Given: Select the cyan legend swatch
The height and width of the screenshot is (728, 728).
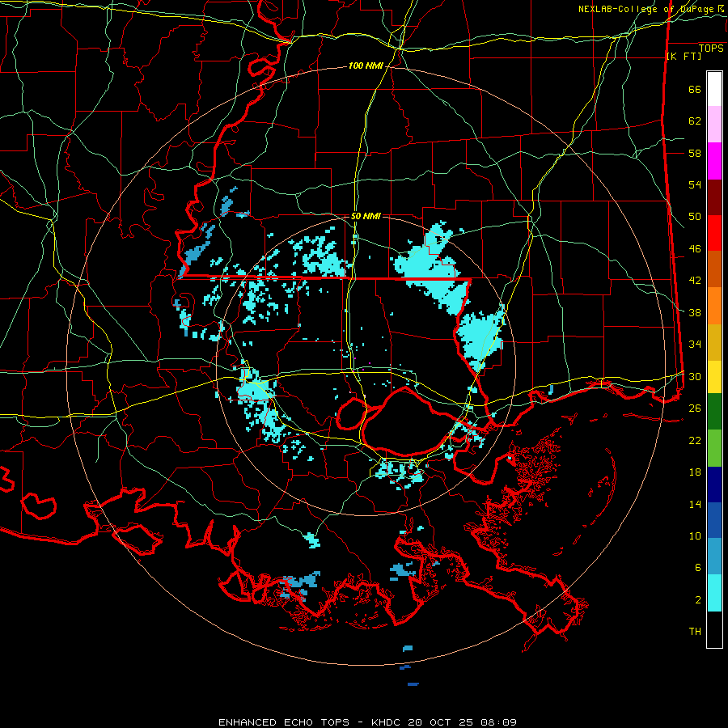Looking at the screenshot, I should 714,593.
